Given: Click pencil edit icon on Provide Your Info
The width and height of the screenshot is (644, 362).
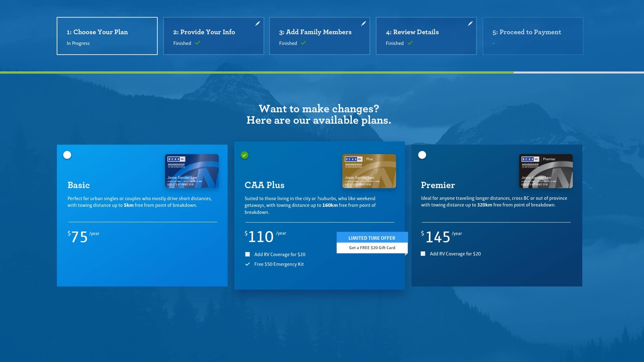Looking at the screenshot, I should click(x=258, y=23).
